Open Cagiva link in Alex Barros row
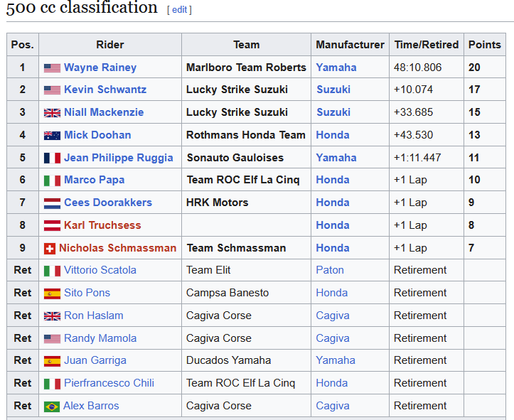The width and height of the screenshot is (514, 420). pyautogui.click(x=333, y=406)
